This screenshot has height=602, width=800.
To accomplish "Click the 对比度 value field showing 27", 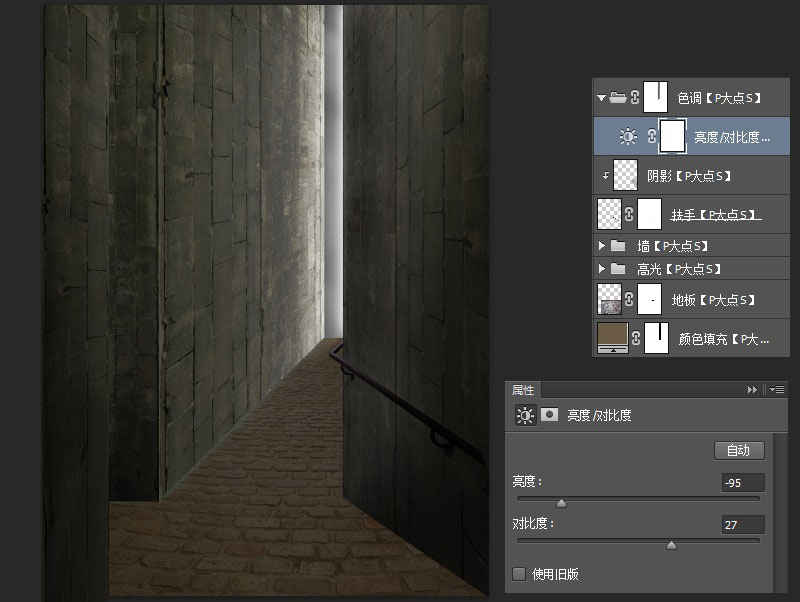I will [743, 524].
